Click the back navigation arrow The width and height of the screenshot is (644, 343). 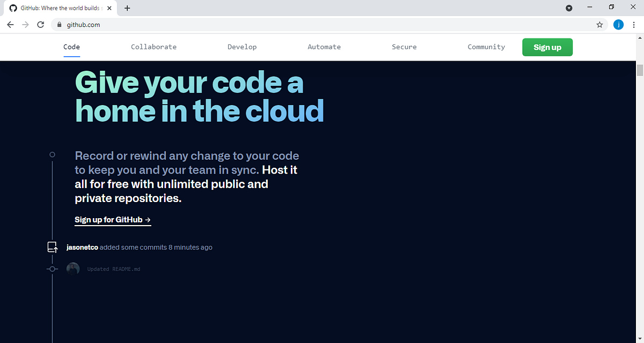coord(10,25)
